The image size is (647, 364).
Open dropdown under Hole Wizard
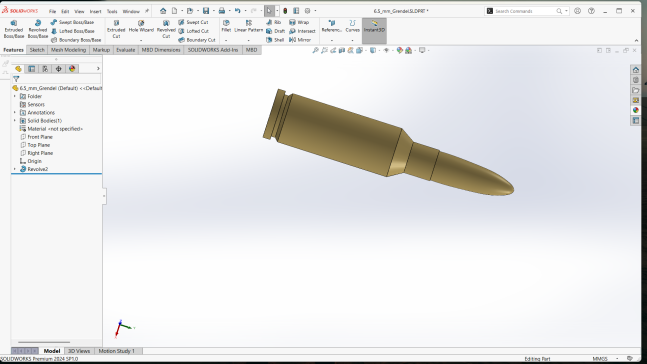(141, 40)
